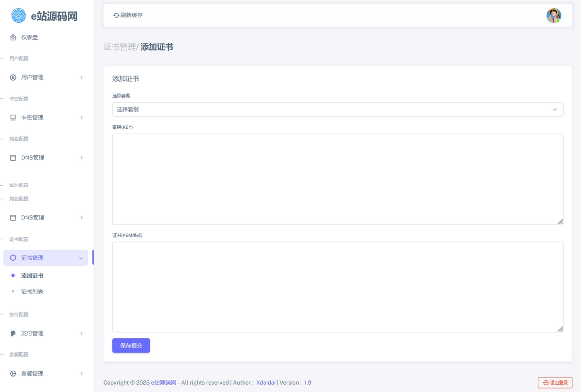This screenshot has height=392, width=581.
Task: Click the 卡密管理 laptop icon
Action: (13, 118)
